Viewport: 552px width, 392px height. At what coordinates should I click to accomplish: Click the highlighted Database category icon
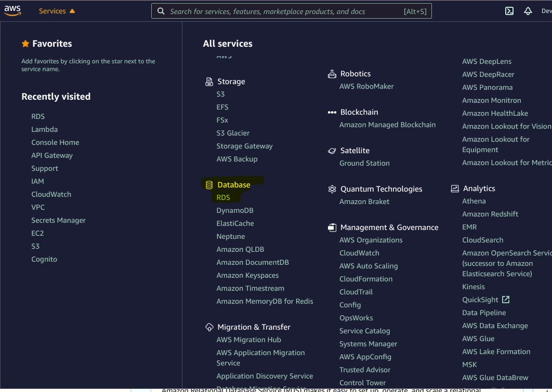[209, 184]
